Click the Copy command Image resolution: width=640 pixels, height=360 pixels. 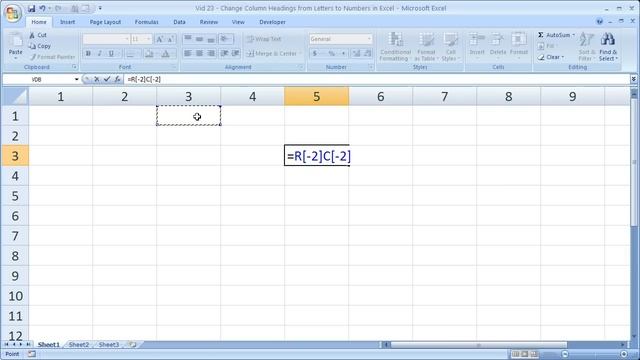coord(40,46)
